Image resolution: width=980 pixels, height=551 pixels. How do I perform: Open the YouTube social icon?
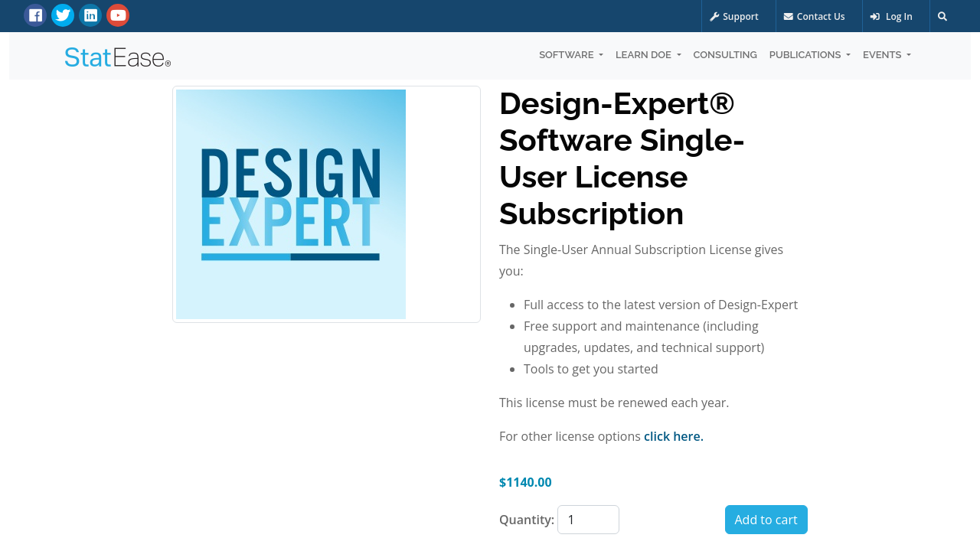(x=118, y=15)
